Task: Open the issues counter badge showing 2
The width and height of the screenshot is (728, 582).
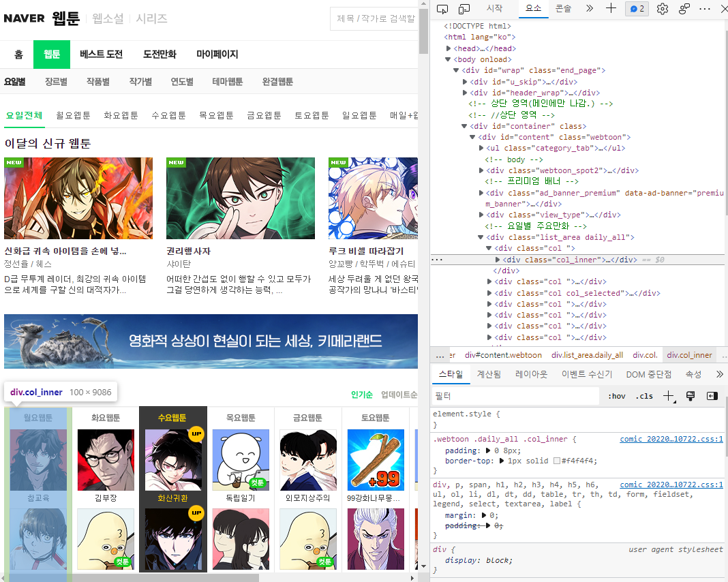Action: (637, 9)
